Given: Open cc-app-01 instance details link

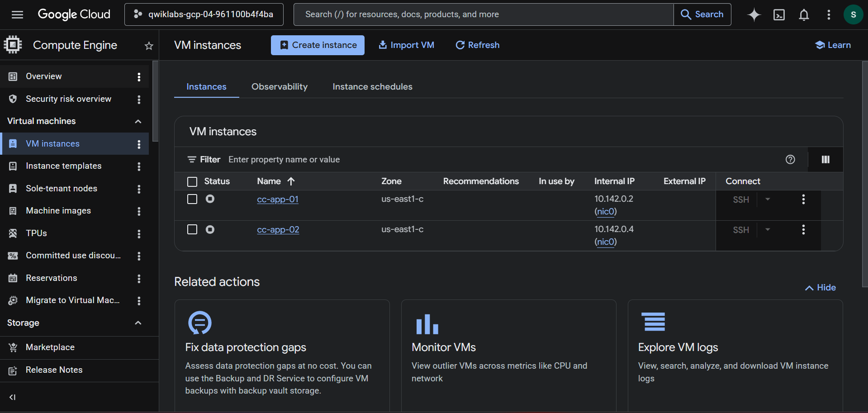Looking at the screenshot, I should [278, 199].
